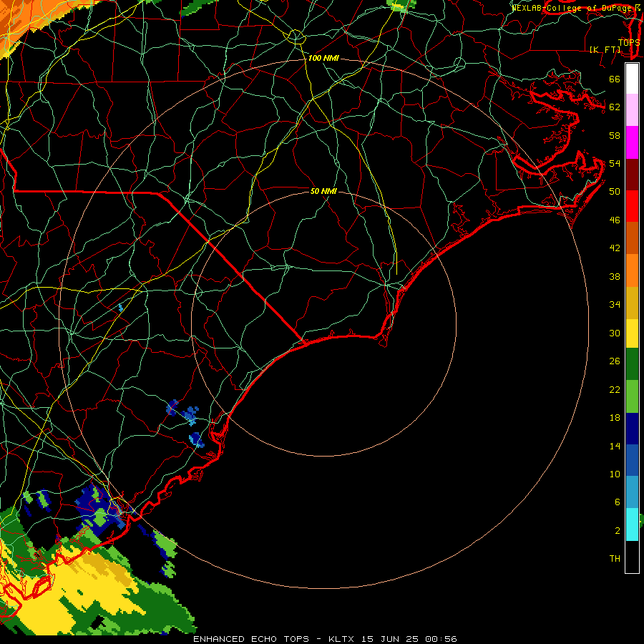The height and width of the screenshot is (644, 644).
Task: Click the '2' scale value
Action: (617, 531)
